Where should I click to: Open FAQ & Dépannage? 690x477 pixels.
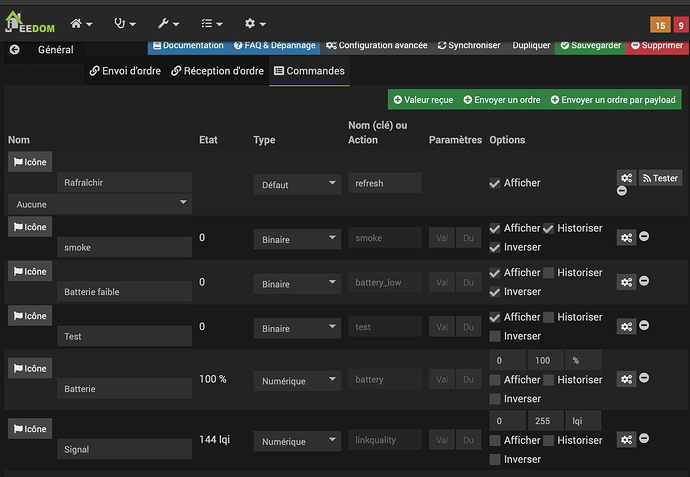(x=275, y=45)
